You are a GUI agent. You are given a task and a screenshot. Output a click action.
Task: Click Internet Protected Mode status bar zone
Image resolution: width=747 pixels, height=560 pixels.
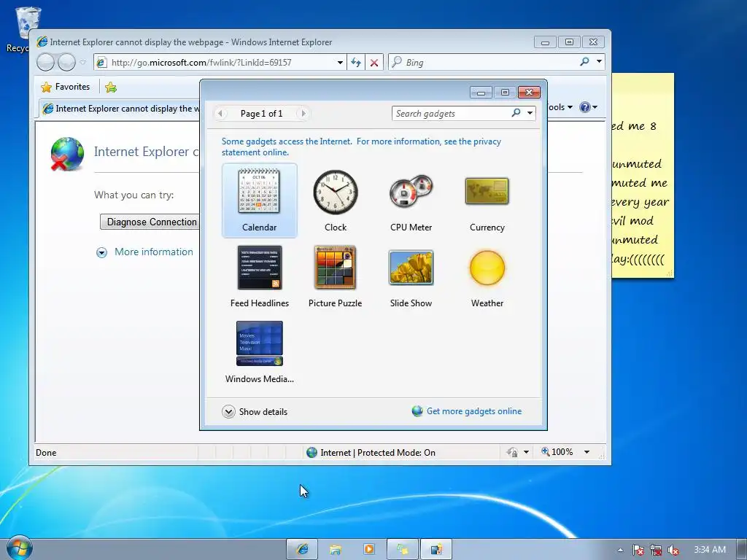pyautogui.click(x=371, y=452)
